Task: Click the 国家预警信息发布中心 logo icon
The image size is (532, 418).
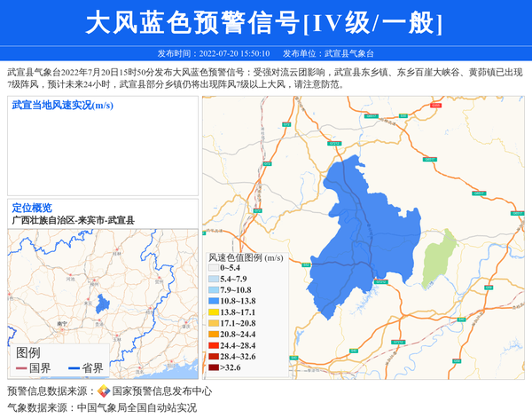Action: pyautogui.click(x=104, y=391)
